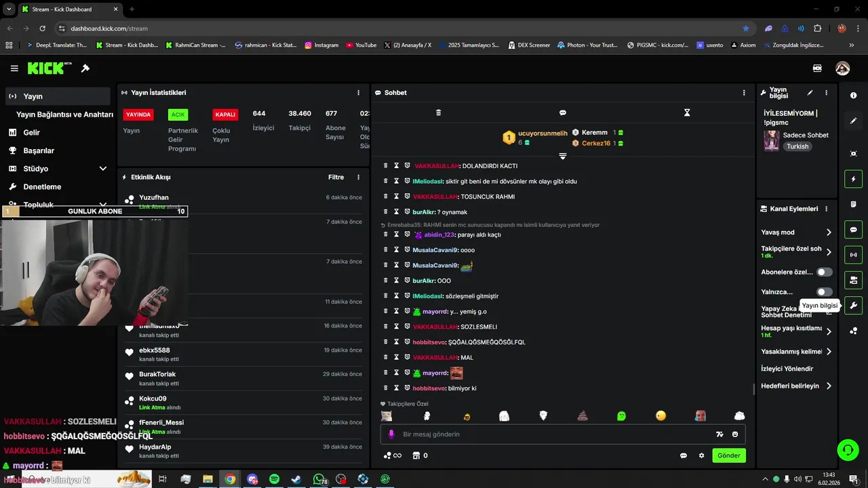Viewport: 868px width, 488px height.
Task: Open chat settings gear beside Gönder
Action: point(701,455)
